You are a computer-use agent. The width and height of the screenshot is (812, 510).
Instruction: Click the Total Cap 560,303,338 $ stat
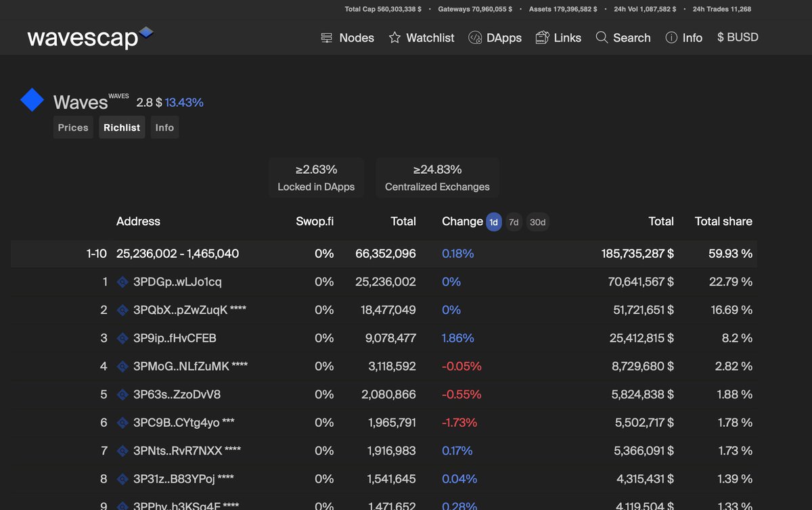[383, 9]
